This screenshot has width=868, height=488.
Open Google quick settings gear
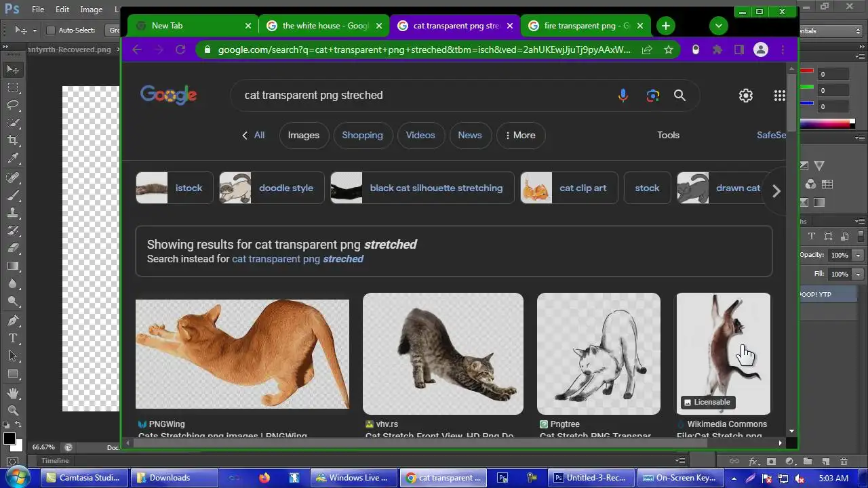[746, 96]
